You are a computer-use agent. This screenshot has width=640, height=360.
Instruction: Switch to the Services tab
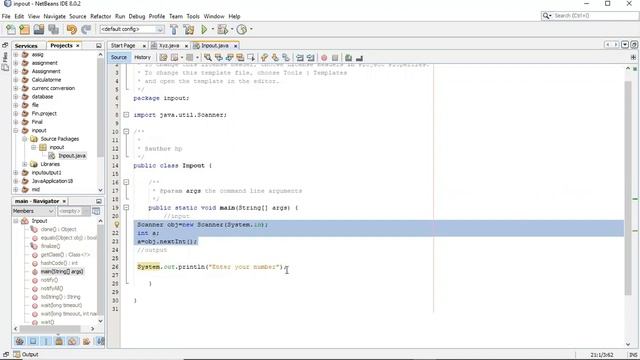26,46
